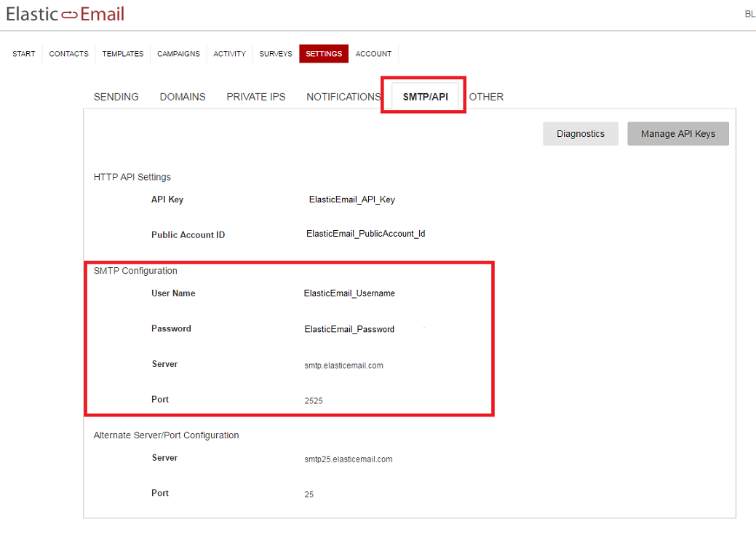Click the ElasticEmail_Password value
Viewport: 756px width, 557px height.
pyautogui.click(x=349, y=328)
